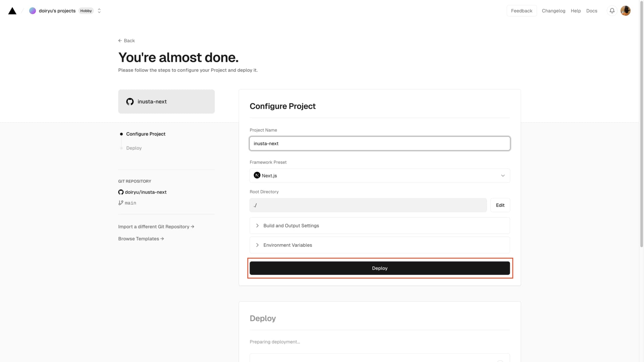
Task: Click the page vertical scrollbar
Action: 642,124
